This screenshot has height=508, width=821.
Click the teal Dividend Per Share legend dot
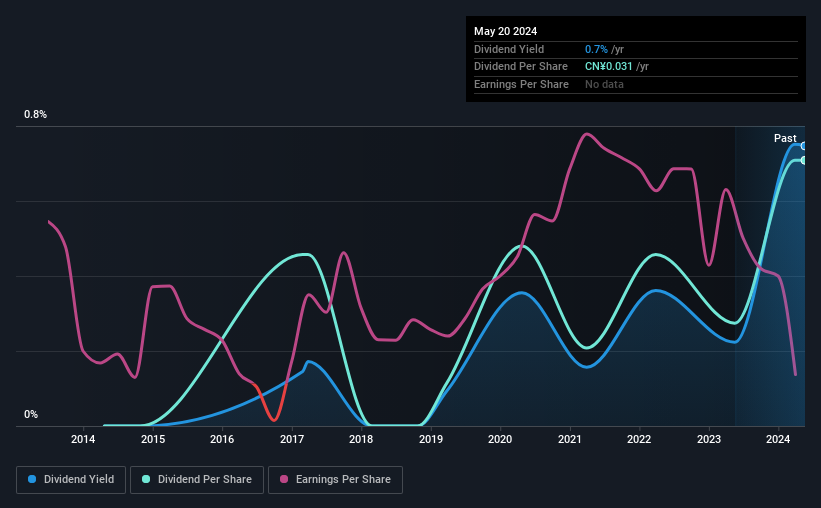[x=146, y=479]
